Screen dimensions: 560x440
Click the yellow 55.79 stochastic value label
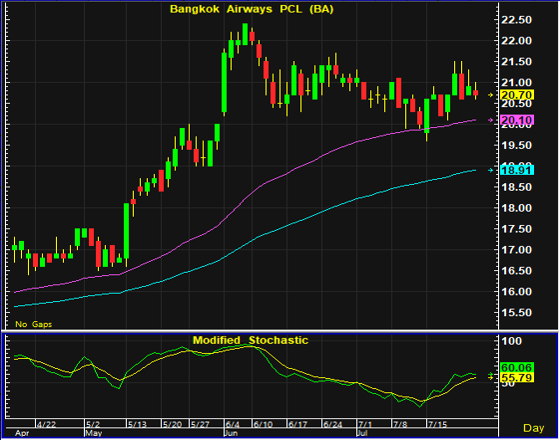point(517,377)
